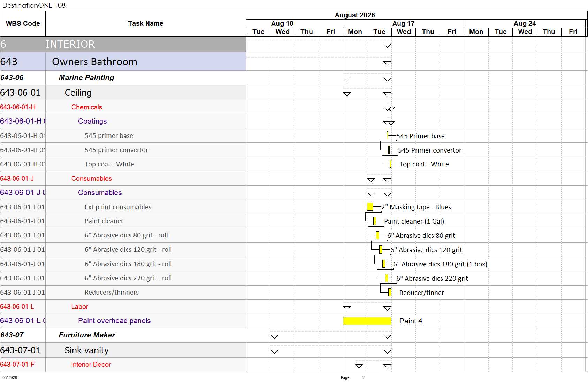
Task: Click Furniture Maker start summary triangle
Action: click(x=274, y=337)
